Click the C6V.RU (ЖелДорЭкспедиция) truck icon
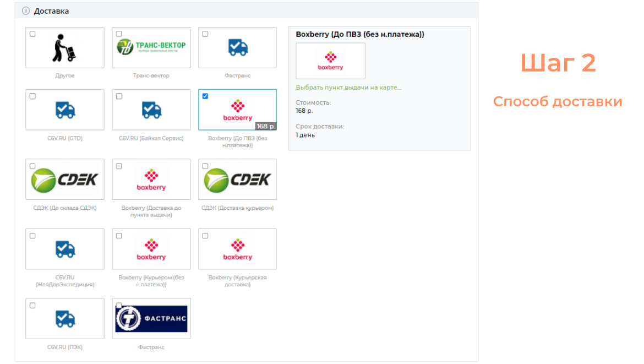This screenshot has width=644, height=364. pyautogui.click(x=65, y=249)
